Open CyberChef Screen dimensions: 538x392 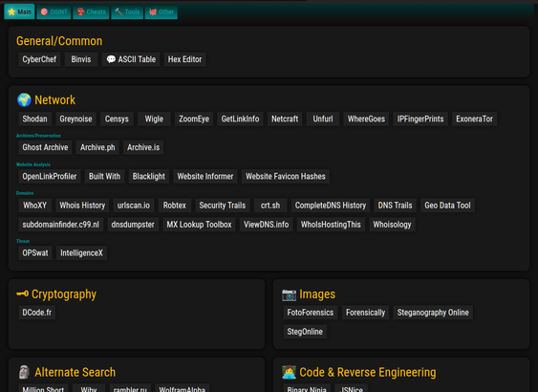point(39,59)
